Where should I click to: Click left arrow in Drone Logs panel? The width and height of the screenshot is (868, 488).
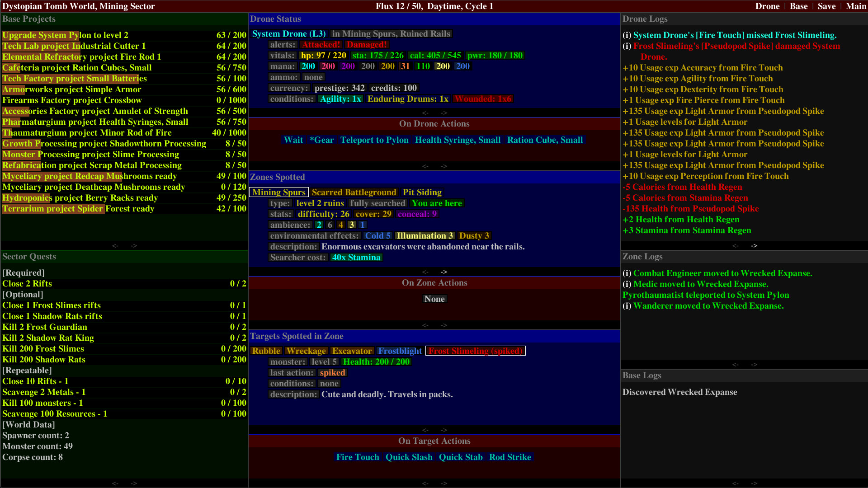pyautogui.click(x=735, y=246)
